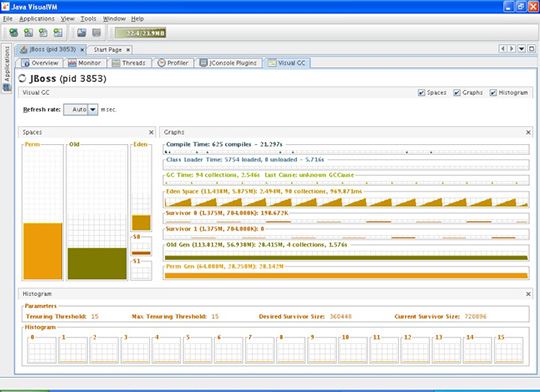The width and height of the screenshot is (540, 392).
Task: Click the second green-plus toolbar icon after the globe
Action: (x=29, y=33)
